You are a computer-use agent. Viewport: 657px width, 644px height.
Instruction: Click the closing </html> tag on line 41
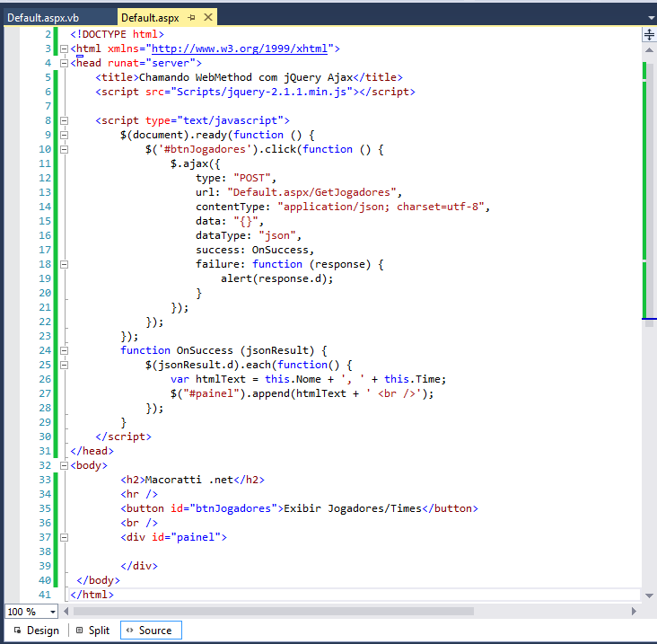pyautogui.click(x=92, y=595)
